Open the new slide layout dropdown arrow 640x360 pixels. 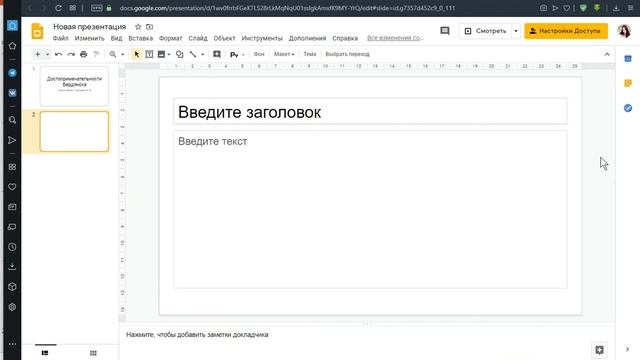[x=47, y=54]
